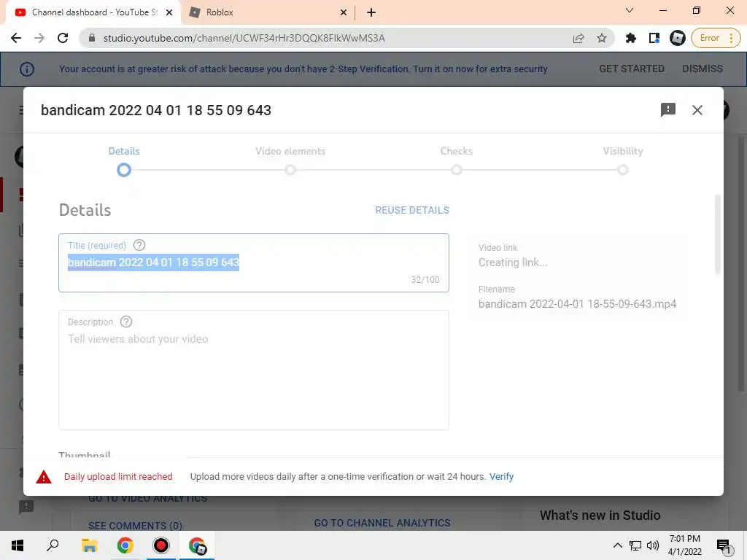The width and height of the screenshot is (747, 560).
Task: Bookmark this page with the star icon
Action: point(602,38)
